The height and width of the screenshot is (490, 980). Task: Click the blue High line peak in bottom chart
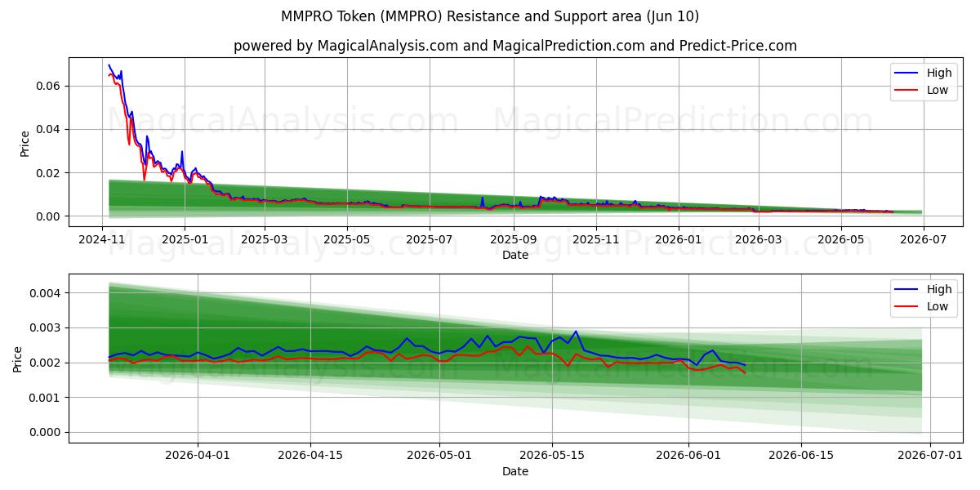(x=576, y=332)
